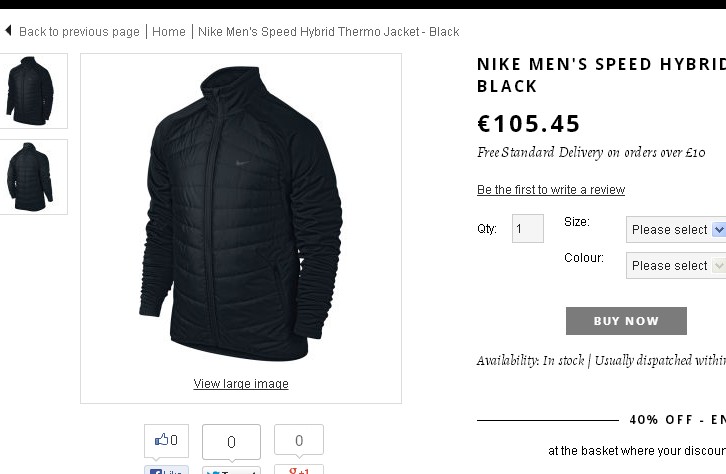This screenshot has height=474, width=726.
Task: Click the Google +1 button
Action: (298, 470)
